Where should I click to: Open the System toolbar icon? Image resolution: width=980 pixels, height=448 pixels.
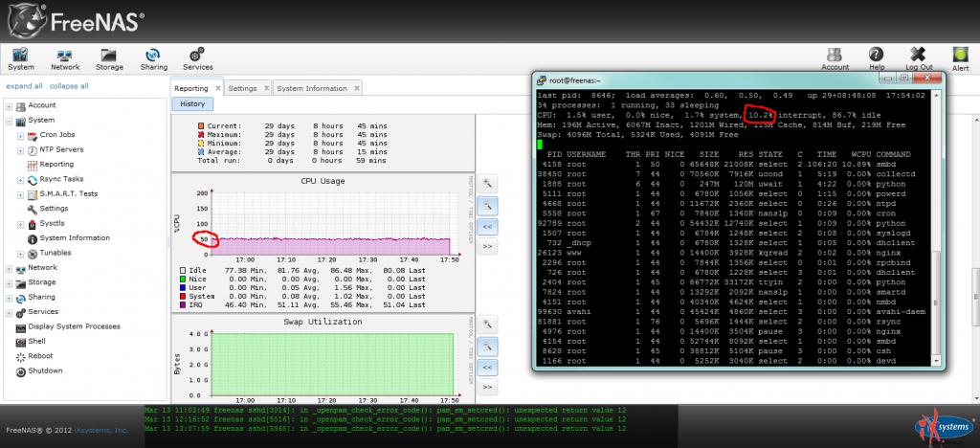pyautogui.click(x=21, y=58)
